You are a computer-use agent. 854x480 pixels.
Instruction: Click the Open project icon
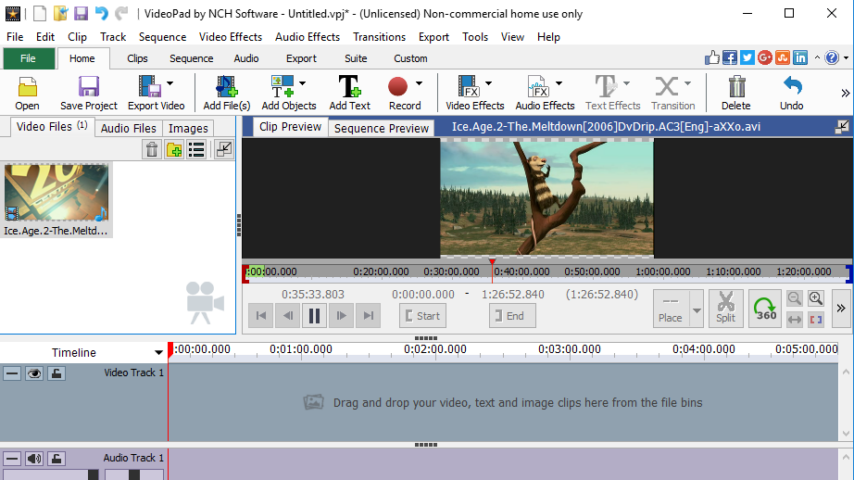pos(27,93)
